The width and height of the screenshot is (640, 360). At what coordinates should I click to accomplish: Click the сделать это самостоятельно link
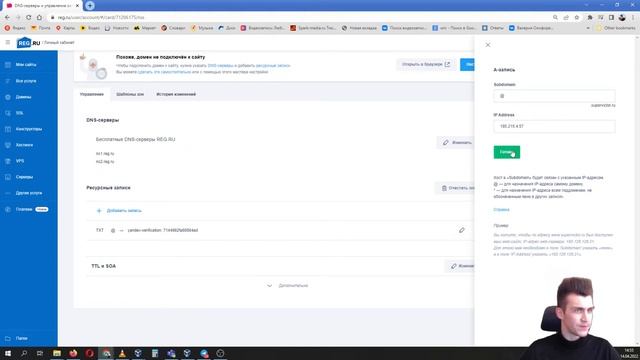tap(164, 72)
